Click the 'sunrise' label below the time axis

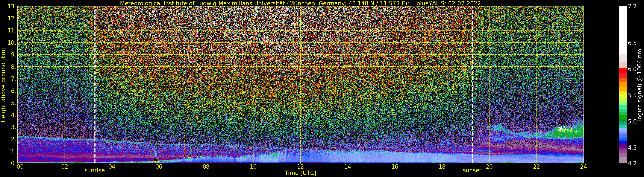[94, 171]
